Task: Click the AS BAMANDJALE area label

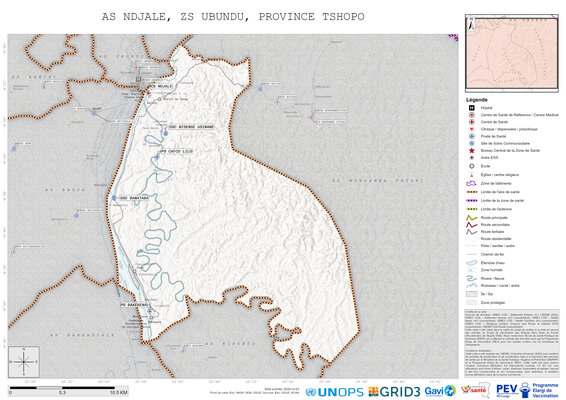Action: tap(82, 335)
